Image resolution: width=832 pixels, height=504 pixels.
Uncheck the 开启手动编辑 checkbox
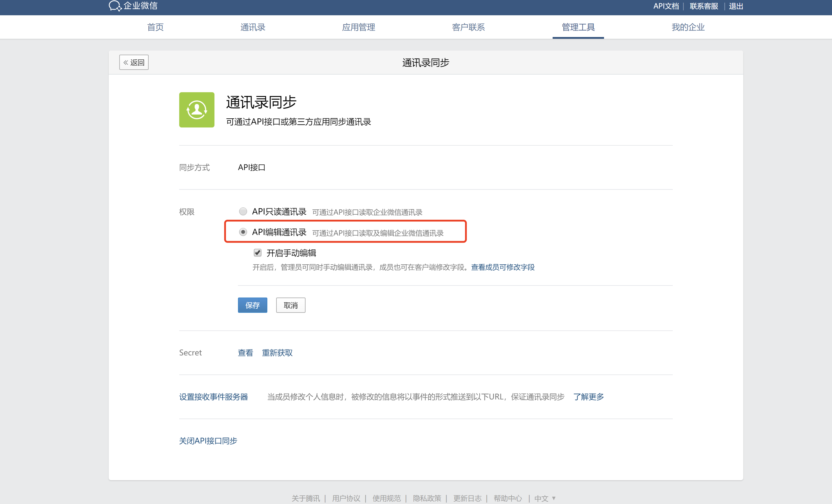[x=258, y=253]
